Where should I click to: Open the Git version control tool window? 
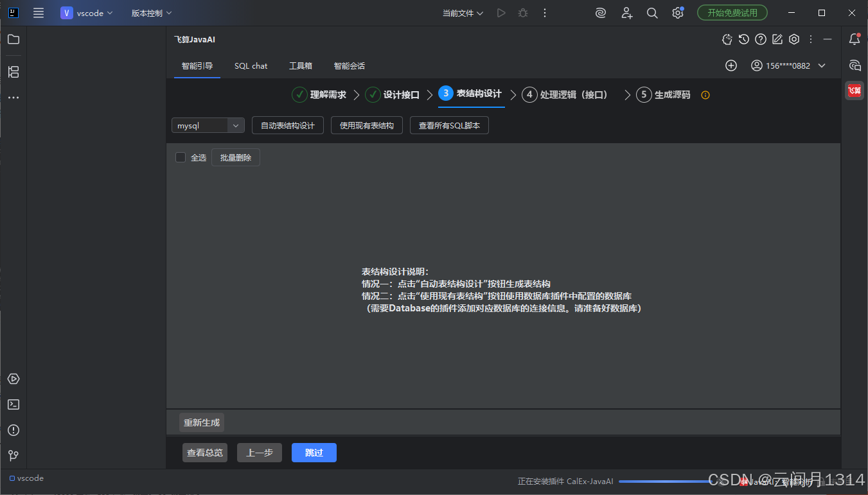(x=13, y=456)
